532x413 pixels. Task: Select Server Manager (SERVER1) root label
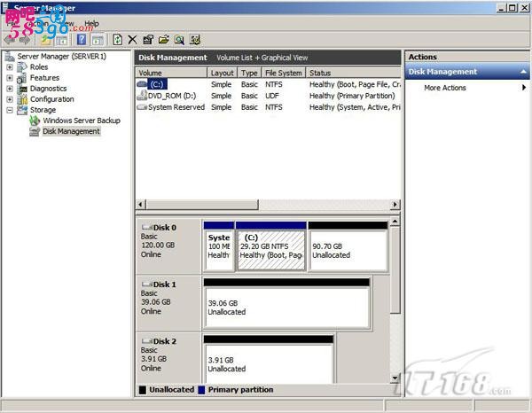click(62, 57)
